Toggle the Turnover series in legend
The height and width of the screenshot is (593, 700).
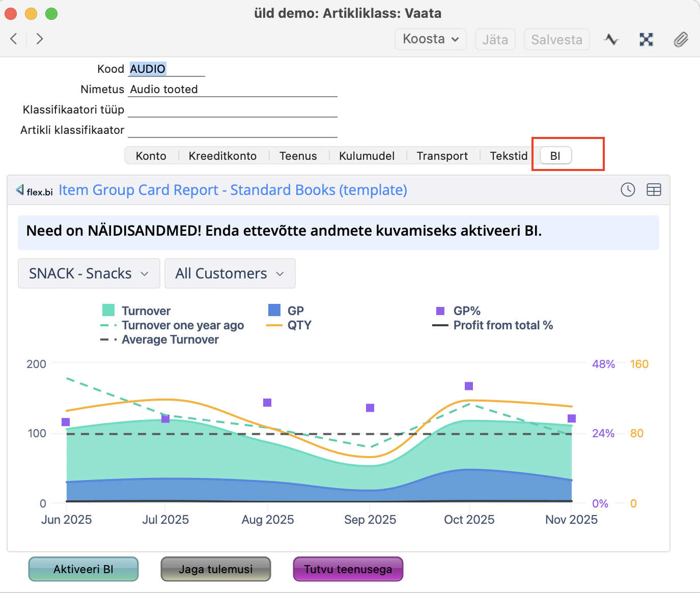[146, 310]
